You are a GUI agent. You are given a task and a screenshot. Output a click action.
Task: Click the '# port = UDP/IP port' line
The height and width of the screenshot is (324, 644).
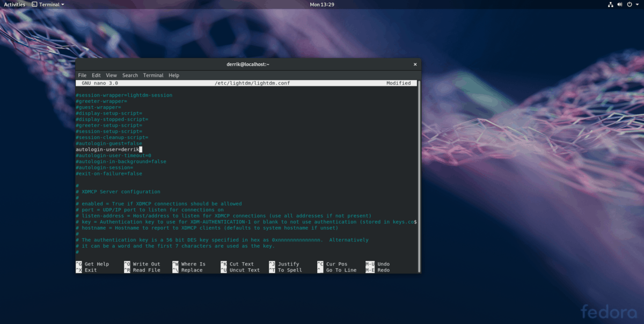pyautogui.click(x=150, y=210)
